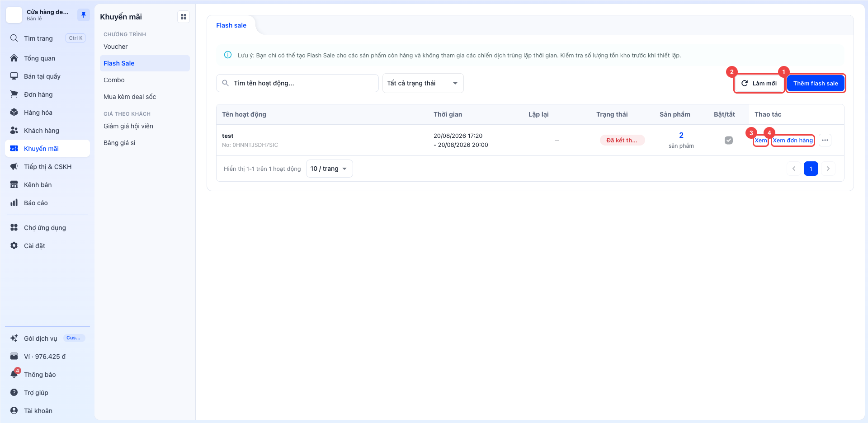The image size is (868, 423).
Task: Open Bảng giá sỉ menu item
Action: pyautogui.click(x=145, y=143)
